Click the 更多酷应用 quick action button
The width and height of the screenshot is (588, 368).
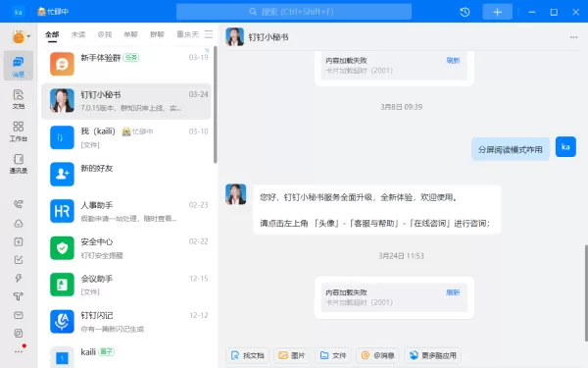click(433, 355)
